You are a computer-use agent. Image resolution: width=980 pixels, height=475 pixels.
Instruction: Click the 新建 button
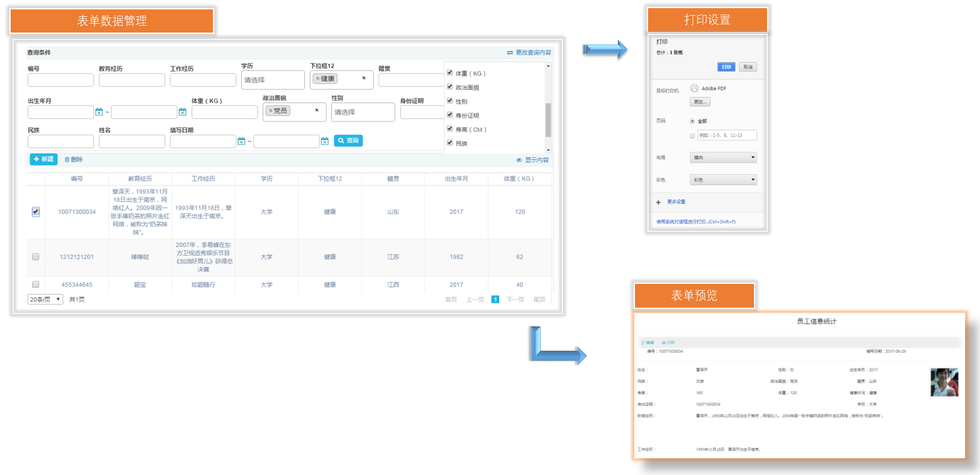[44, 159]
